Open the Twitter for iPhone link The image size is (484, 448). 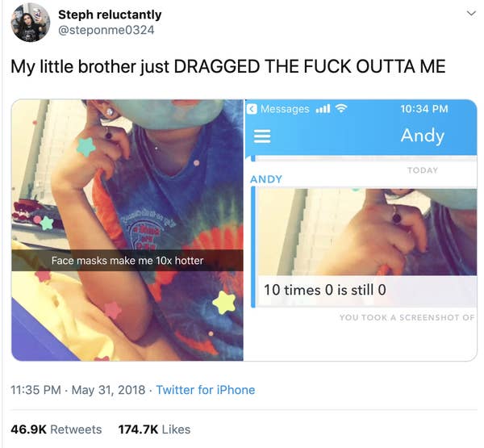pyautogui.click(x=206, y=390)
